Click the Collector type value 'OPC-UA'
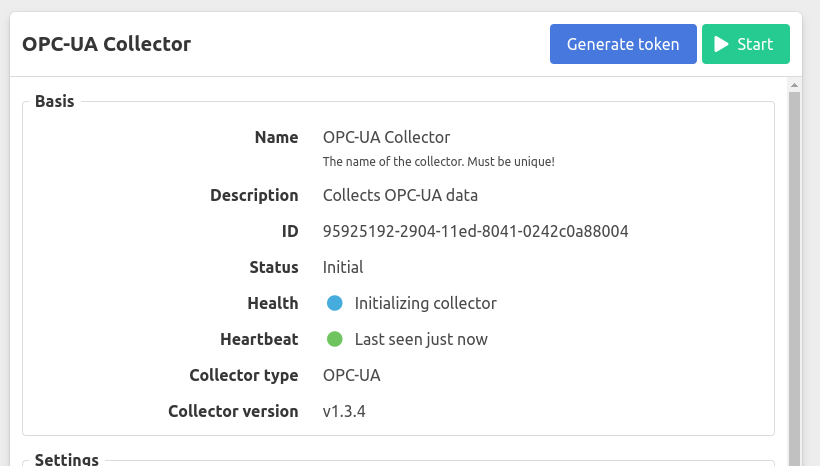Screen dimensions: 820x466 pyautogui.click(x=351, y=376)
